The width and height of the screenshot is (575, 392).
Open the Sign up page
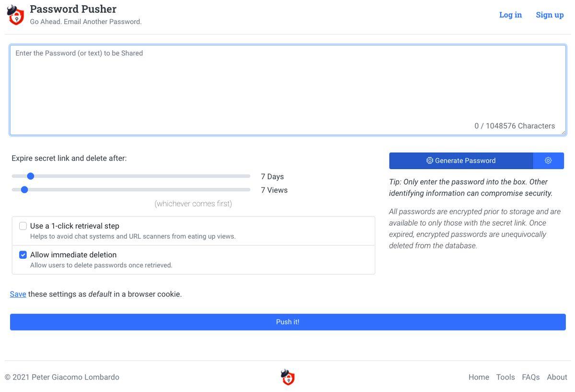pyautogui.click(x=550, y=15)
